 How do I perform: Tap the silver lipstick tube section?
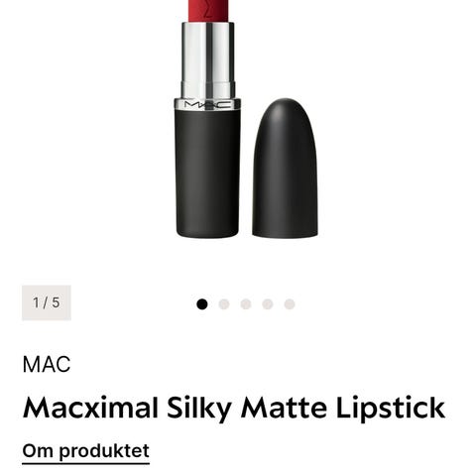tap(208, 60)
